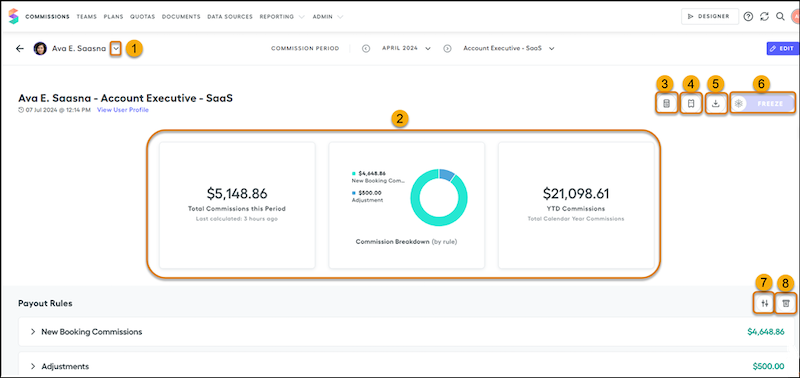The height and width of the screenshot is (378, 800).
Task: Open the Account Executive - SaaS plan dropdown
Action: 509,48
